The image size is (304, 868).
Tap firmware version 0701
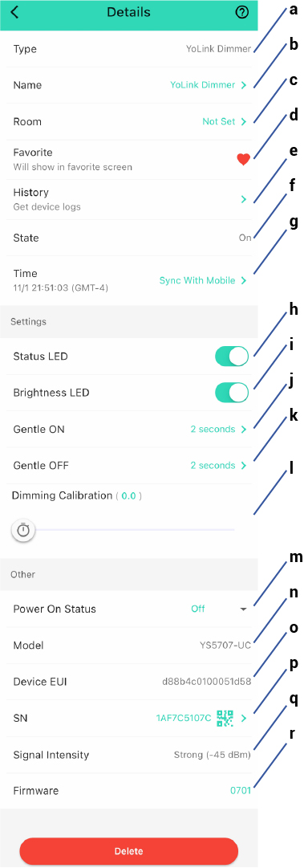pyautogui.click(x=241, y=790)
